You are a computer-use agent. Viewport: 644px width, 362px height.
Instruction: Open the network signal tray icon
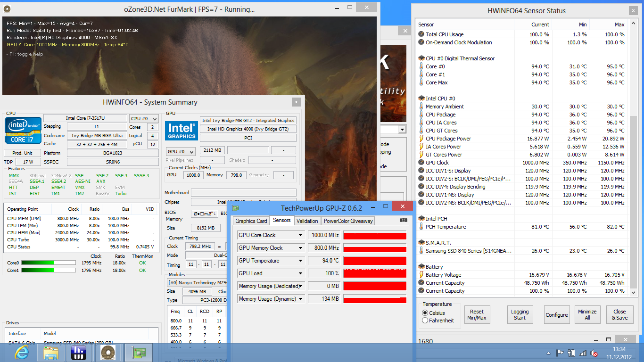click(583, 353)
